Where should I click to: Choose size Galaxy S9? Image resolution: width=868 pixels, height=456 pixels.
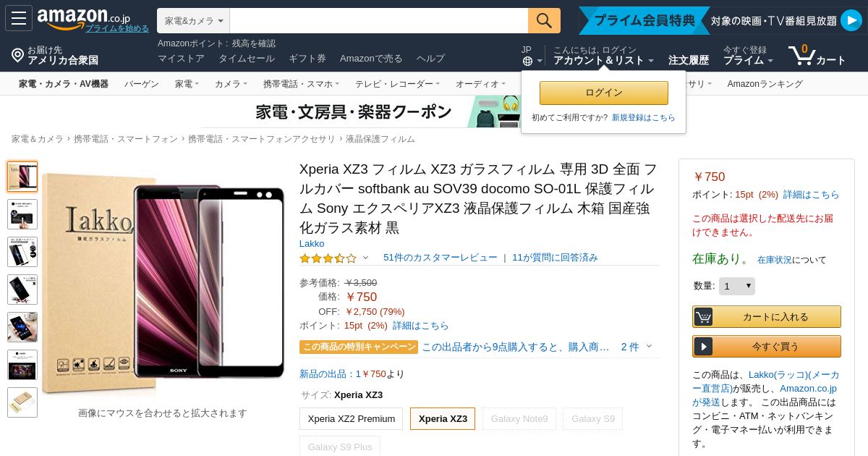[593, 418]
